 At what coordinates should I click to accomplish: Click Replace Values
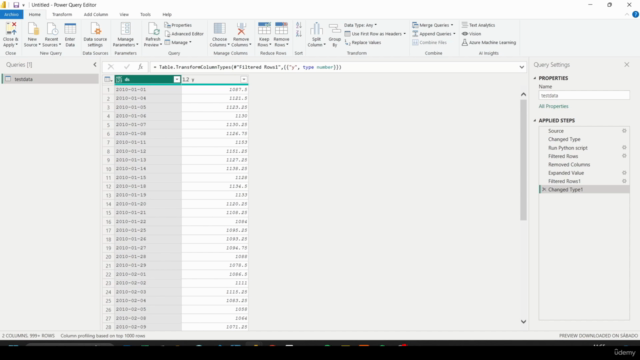pyautogui.click(x=363, y=42)
